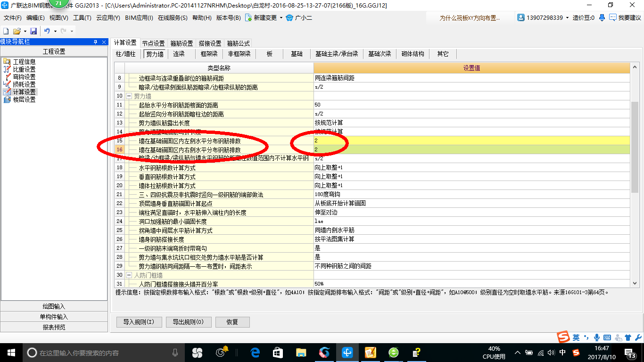This screenshot has height=362, width=644.
Task: Open Microsoft Edge from the taskbar
Action: coord(256,353)
